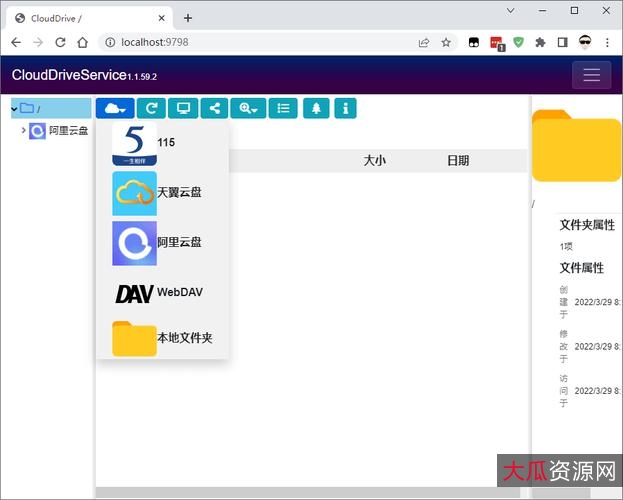Click the horizontal scrollbar at the bottom

pos(308,493)
